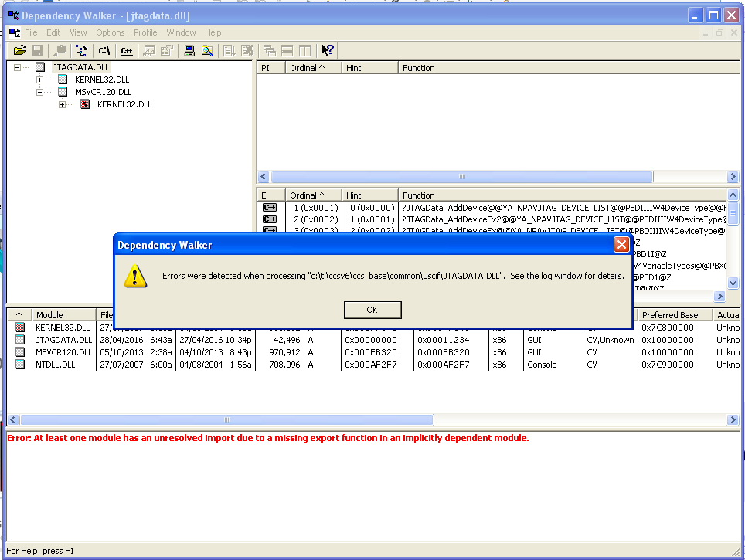Click module icon in NTDLL.DLL list row

(x=19, y=365)
